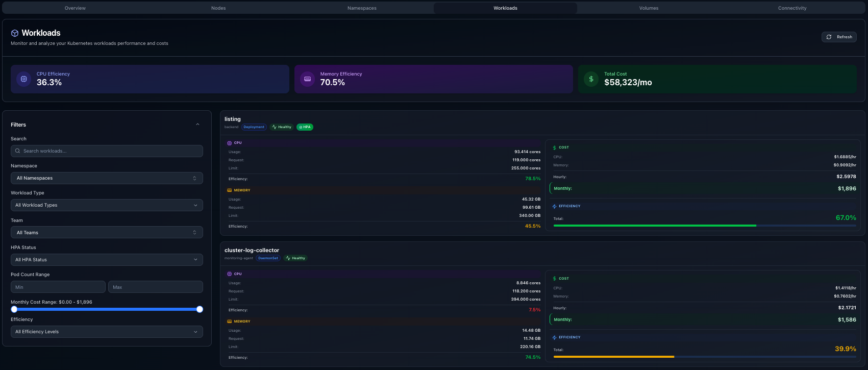Open the Volumes tab

[x=649, y=8]
